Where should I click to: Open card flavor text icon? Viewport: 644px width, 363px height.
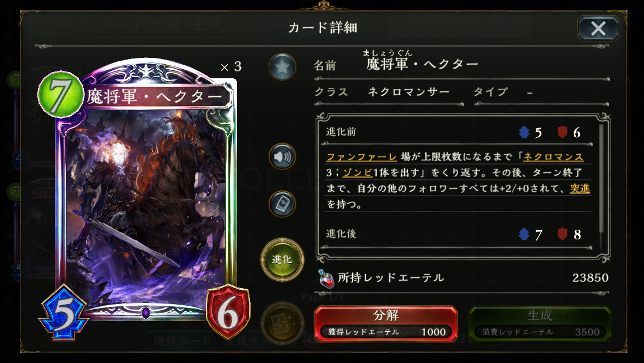click(x=282, y=204)
